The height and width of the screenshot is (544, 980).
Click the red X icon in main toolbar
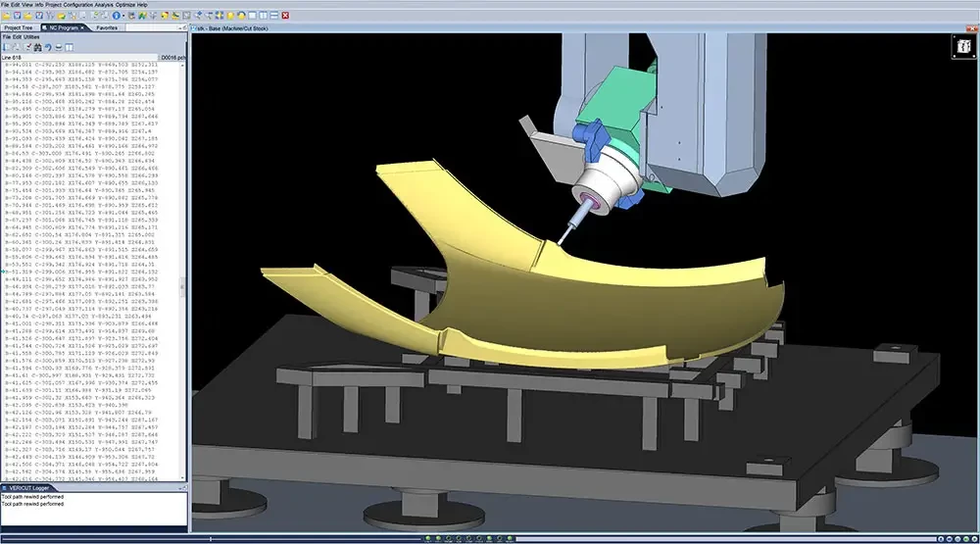pyautogui.click(x=285, y=16)
